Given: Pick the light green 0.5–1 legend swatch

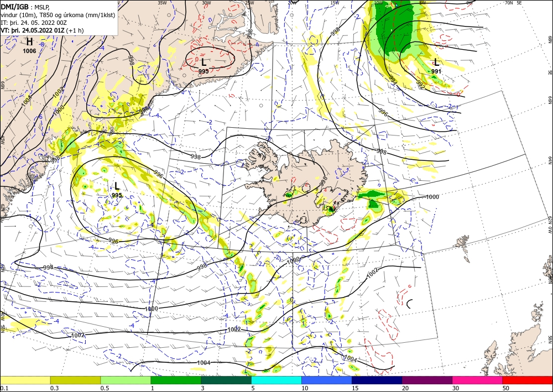Looking at the screenshot, I should [126, 380].
